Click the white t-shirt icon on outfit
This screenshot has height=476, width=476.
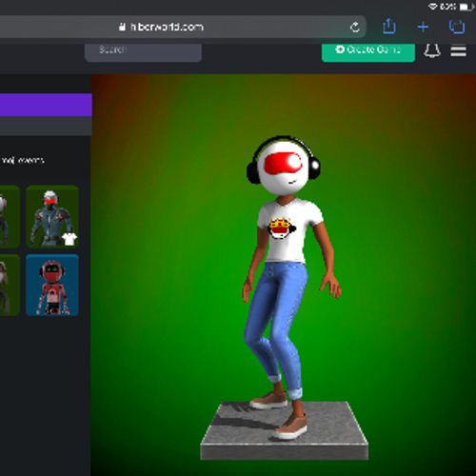tap(69, 239)
